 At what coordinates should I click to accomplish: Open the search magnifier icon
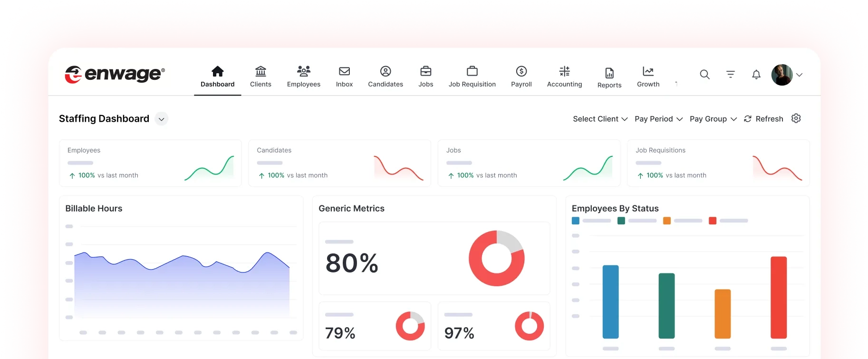[x=704, y=75]
